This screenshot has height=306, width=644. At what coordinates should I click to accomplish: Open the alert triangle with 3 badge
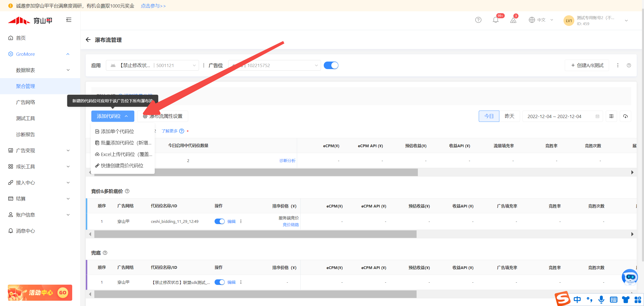(513, 20)
